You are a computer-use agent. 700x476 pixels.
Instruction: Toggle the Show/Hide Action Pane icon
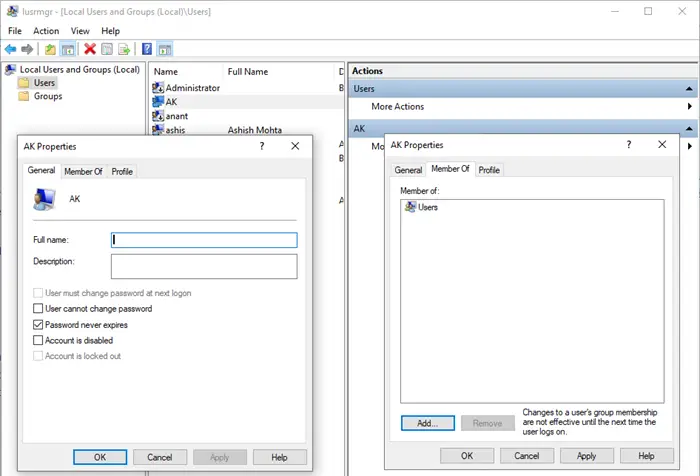tap(165, 49)
